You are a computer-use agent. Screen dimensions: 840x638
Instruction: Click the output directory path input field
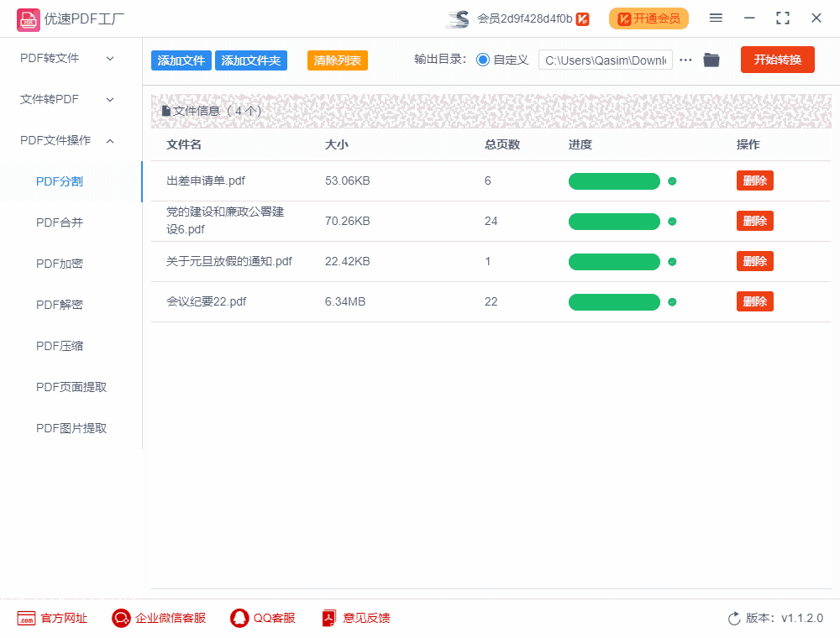(605, 60)
